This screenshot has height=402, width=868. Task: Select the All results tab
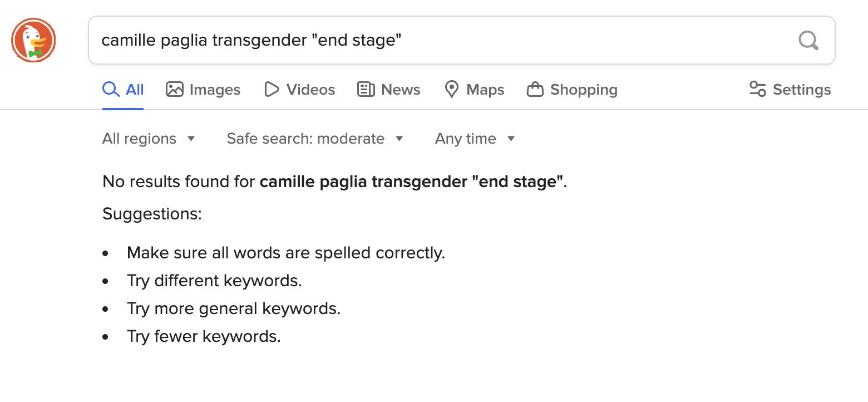[x=123, y=90]
